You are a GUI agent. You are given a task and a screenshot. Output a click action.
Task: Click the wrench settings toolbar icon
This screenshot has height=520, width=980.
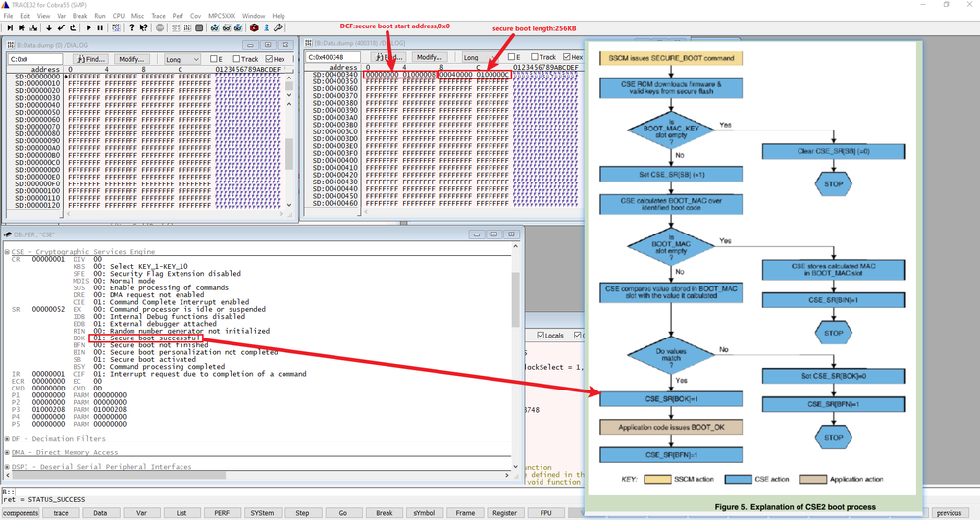pyautogui.click(x=279, y=27)
